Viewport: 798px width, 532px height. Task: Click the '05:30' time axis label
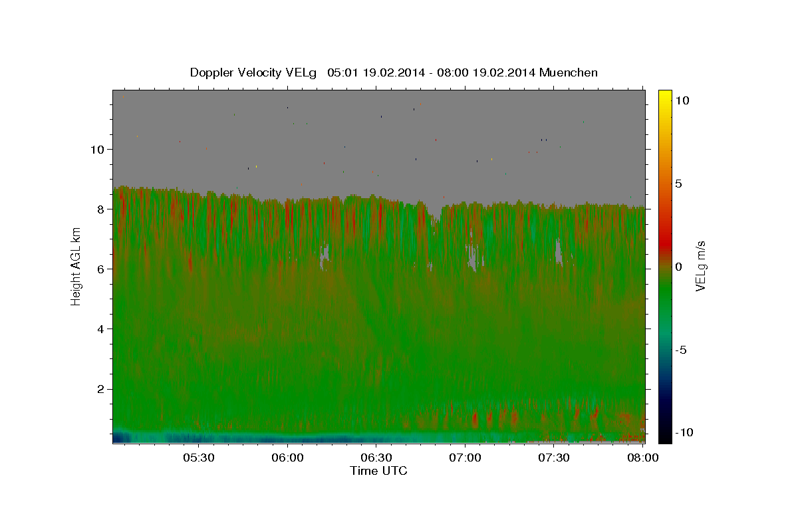(198, 458)
